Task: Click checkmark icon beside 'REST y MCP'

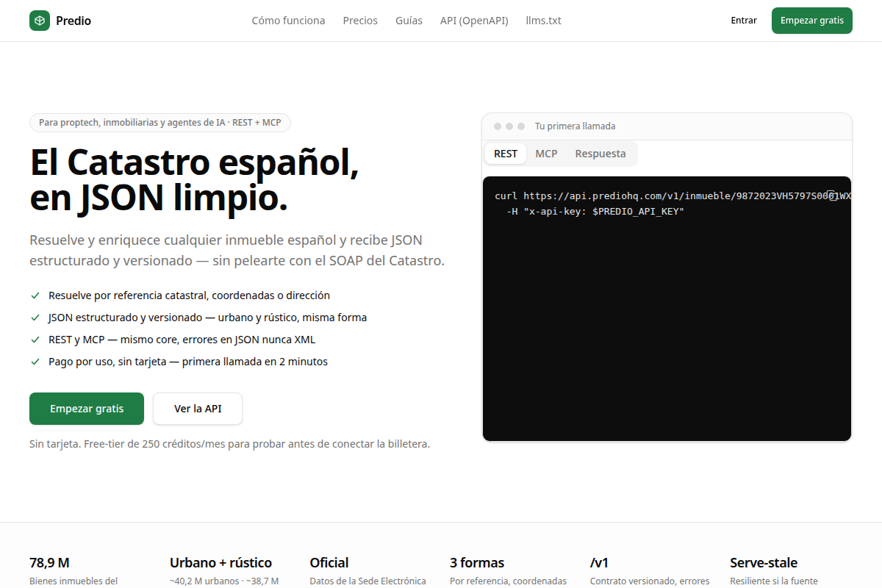Action: (x=35, y=340)
